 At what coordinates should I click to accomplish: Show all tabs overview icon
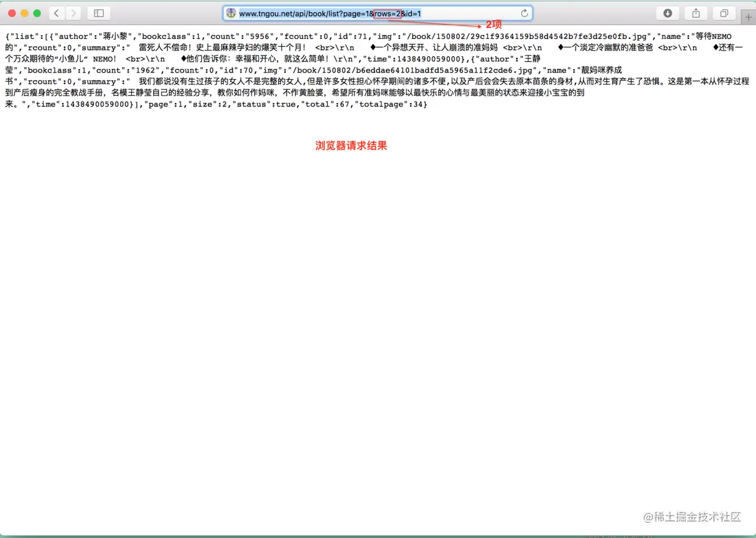pyautogui.click(x=724, y=13)
